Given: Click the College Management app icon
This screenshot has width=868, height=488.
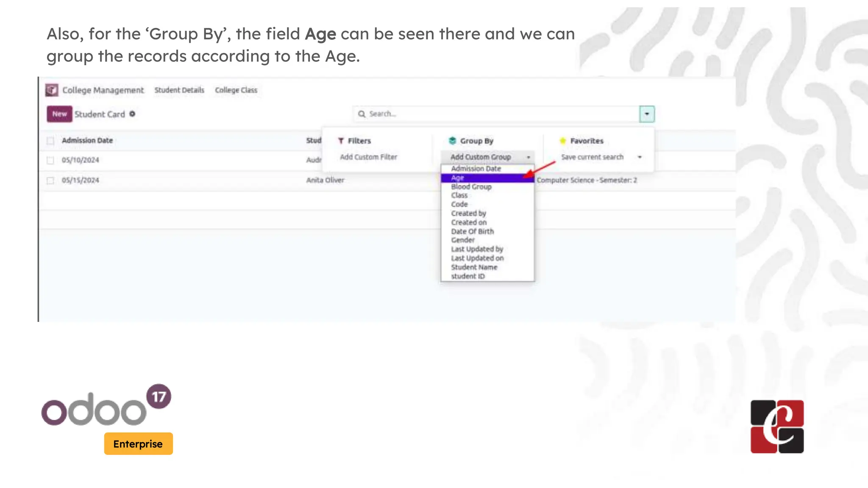Looking at the screenshot, I should click(x=52, y=90).
